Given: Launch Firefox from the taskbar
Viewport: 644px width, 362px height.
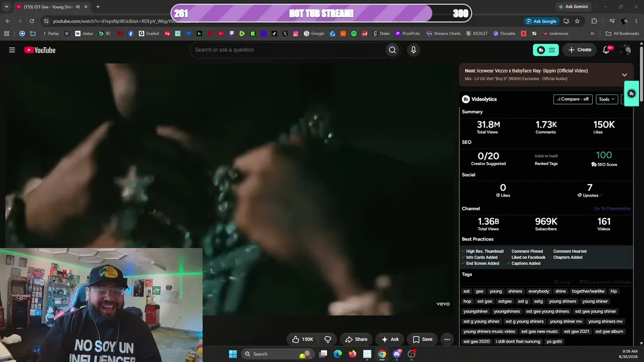Looking at the screenshot, I should pyautogui.click(x=353, y=354).
